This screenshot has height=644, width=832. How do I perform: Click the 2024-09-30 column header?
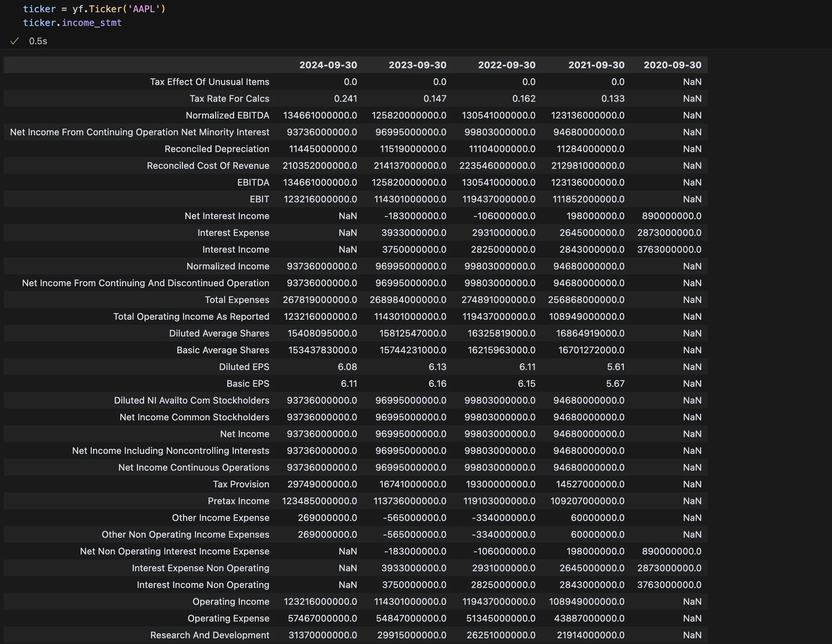(x=328, y=65)
